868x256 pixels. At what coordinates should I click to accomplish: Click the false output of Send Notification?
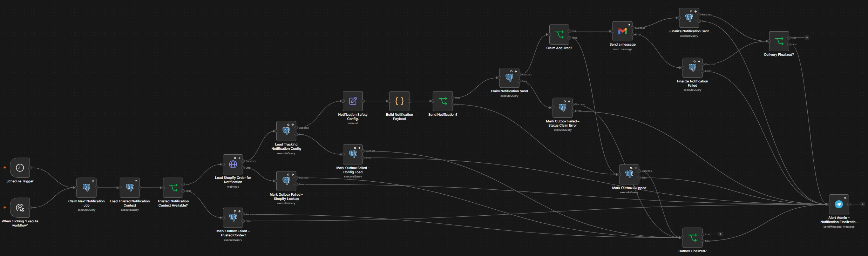(x=453, y=104)
